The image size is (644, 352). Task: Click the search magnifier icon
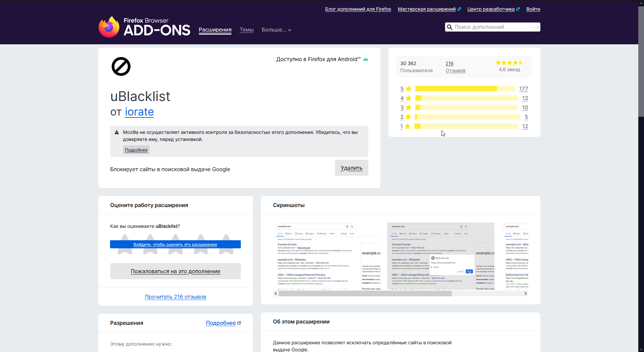(450, 27)
